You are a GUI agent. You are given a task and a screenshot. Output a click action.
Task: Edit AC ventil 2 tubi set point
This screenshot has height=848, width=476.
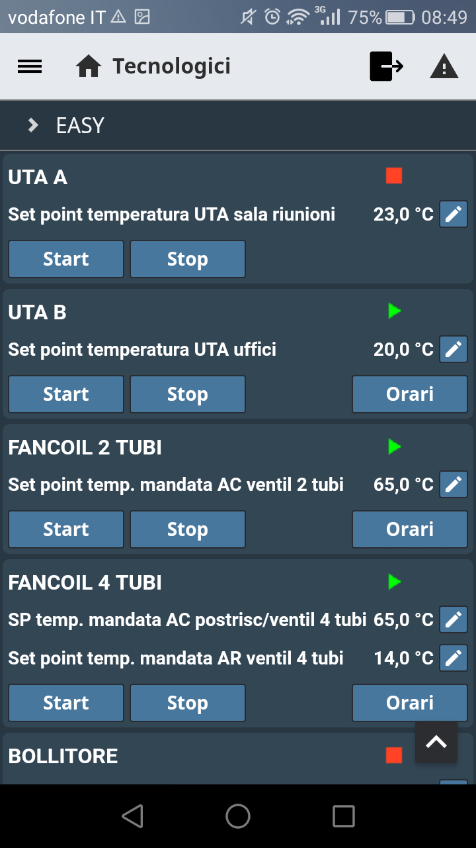(453, 485)
